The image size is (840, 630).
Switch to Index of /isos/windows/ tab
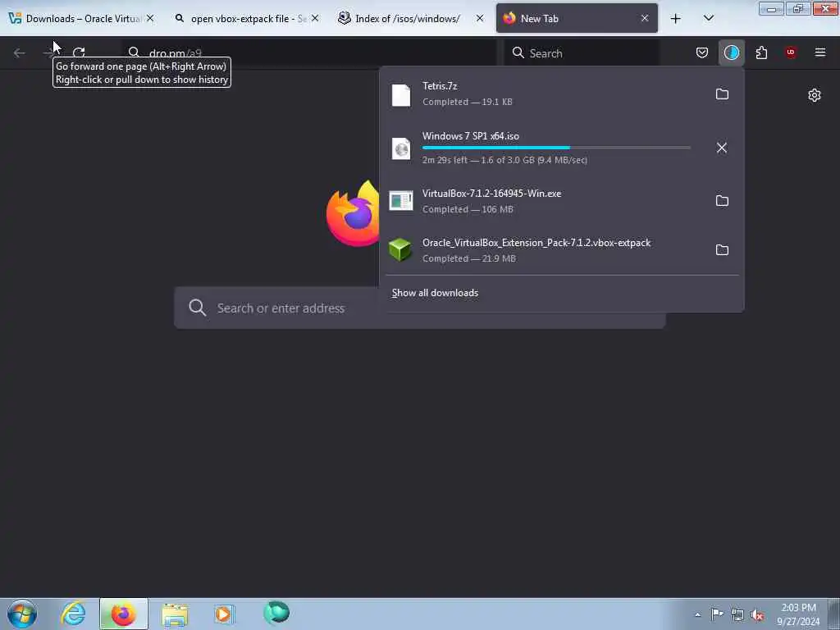[x=410, y=19]
